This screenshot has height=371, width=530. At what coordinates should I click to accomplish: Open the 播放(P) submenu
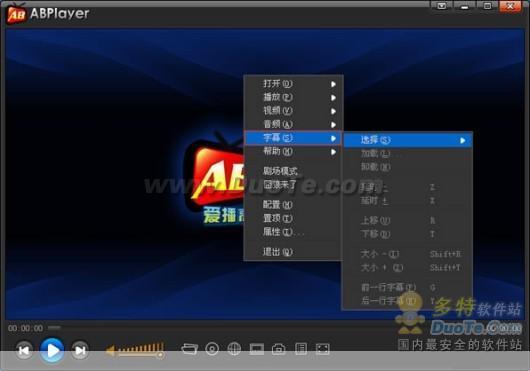pos(293,97)
